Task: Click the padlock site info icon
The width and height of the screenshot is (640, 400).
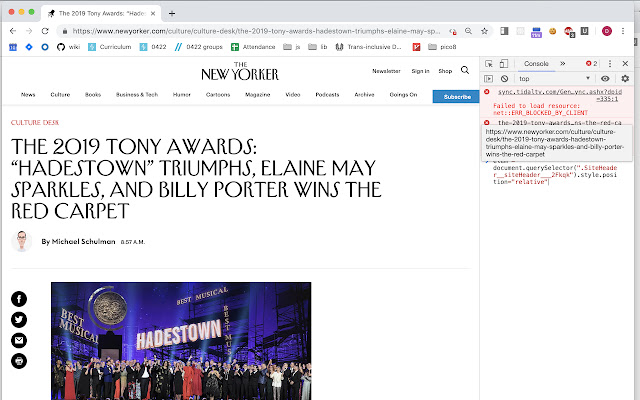Action: [64, 31]
